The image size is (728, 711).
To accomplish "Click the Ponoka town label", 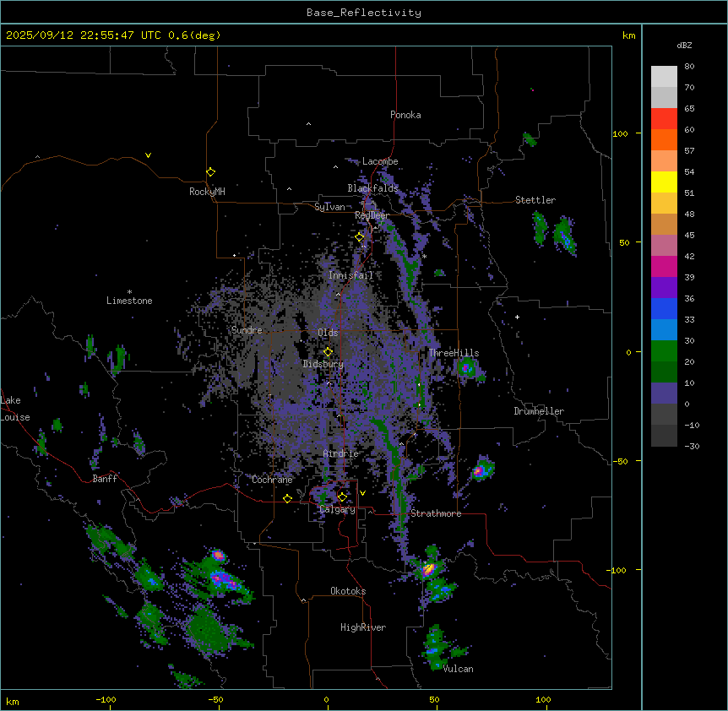I will click(x=405, y=115).
